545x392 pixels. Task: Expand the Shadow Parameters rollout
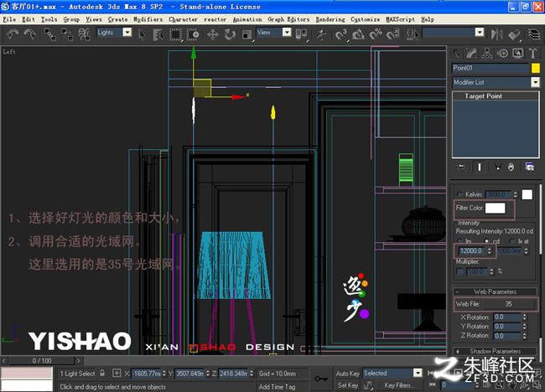[x=495, y=351]
